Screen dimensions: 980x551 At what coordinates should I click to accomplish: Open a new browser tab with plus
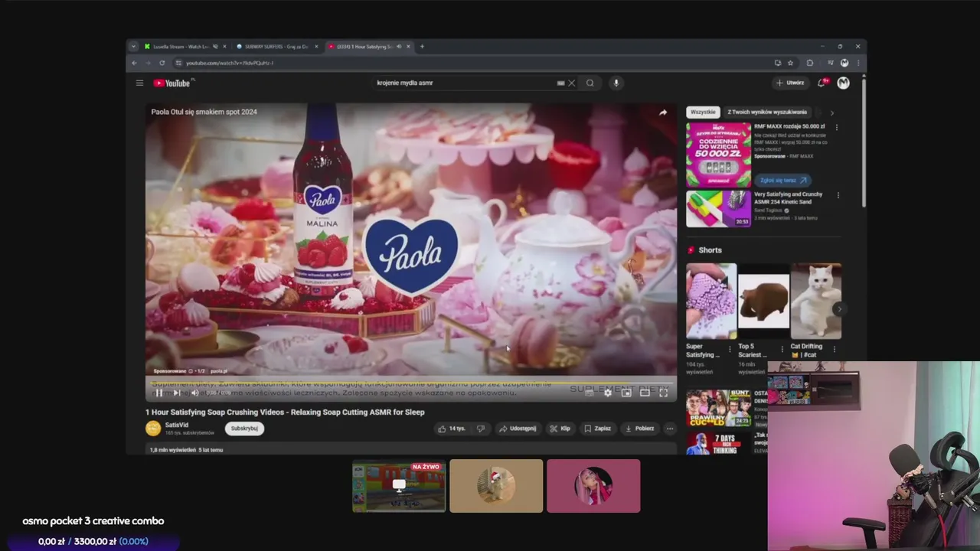click(x=422, y=47)
